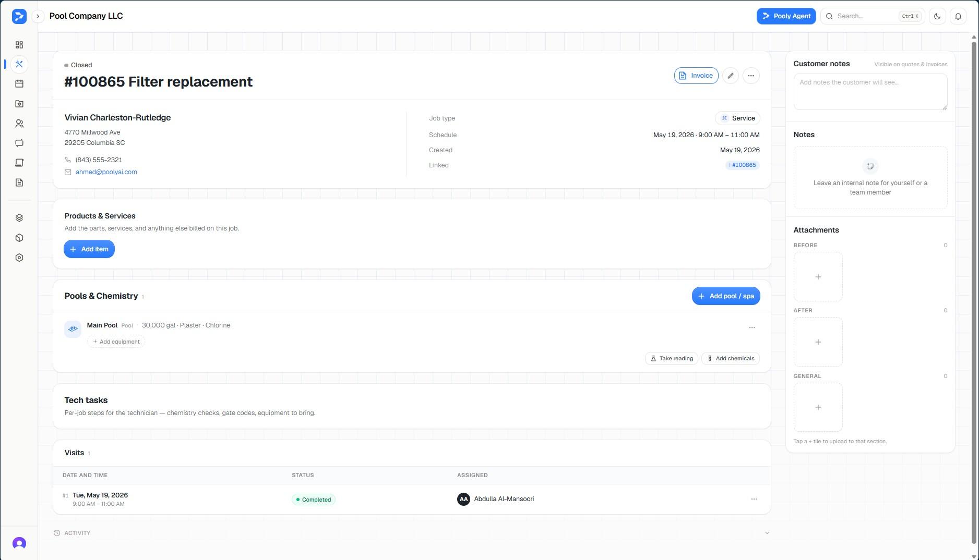Click the internal note placeholder area
The image size is (979, 560).
870,178
